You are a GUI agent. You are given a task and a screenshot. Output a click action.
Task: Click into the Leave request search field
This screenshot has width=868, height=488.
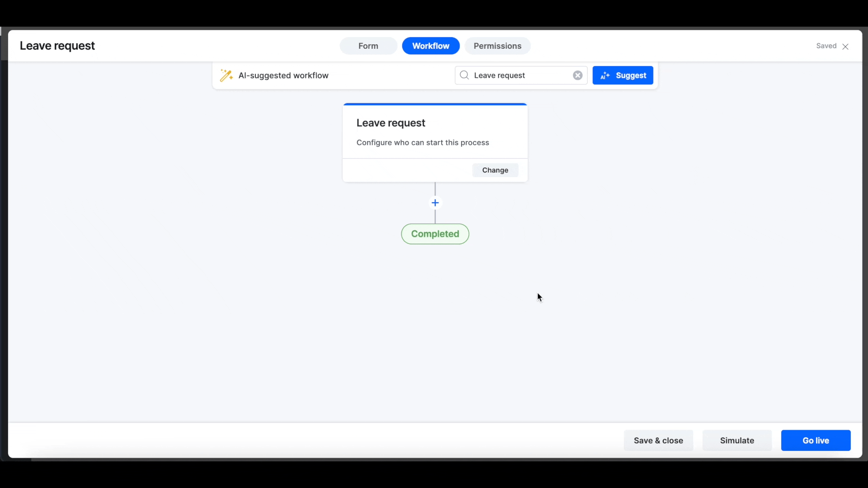click(x=521, y=75)
